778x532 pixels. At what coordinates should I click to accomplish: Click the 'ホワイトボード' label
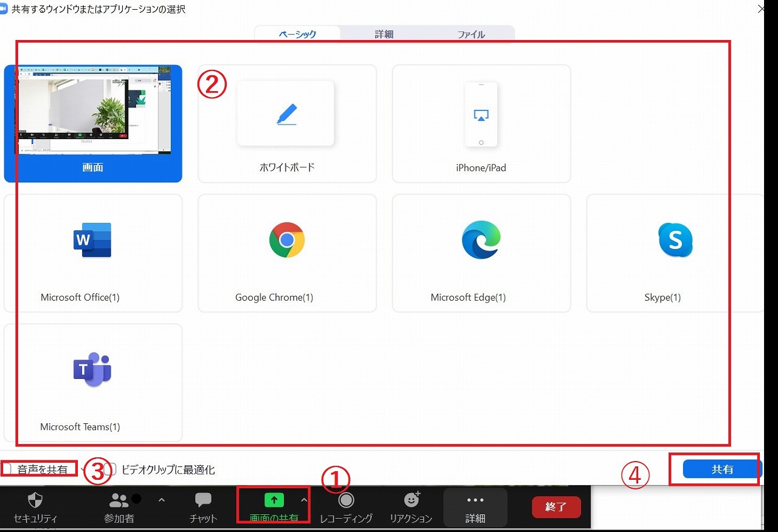[x=287, y=168]
